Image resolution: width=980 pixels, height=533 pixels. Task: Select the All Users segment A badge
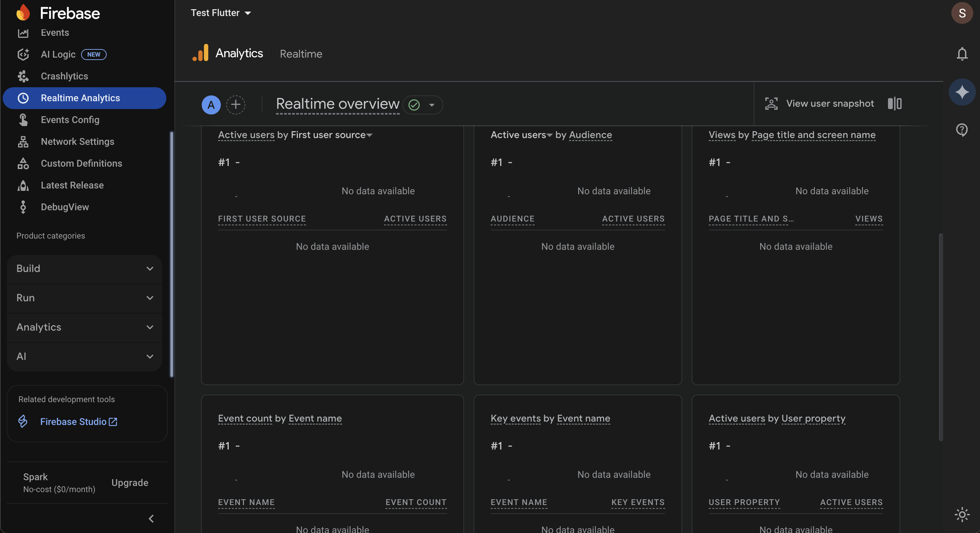click(x=211, y=105)
